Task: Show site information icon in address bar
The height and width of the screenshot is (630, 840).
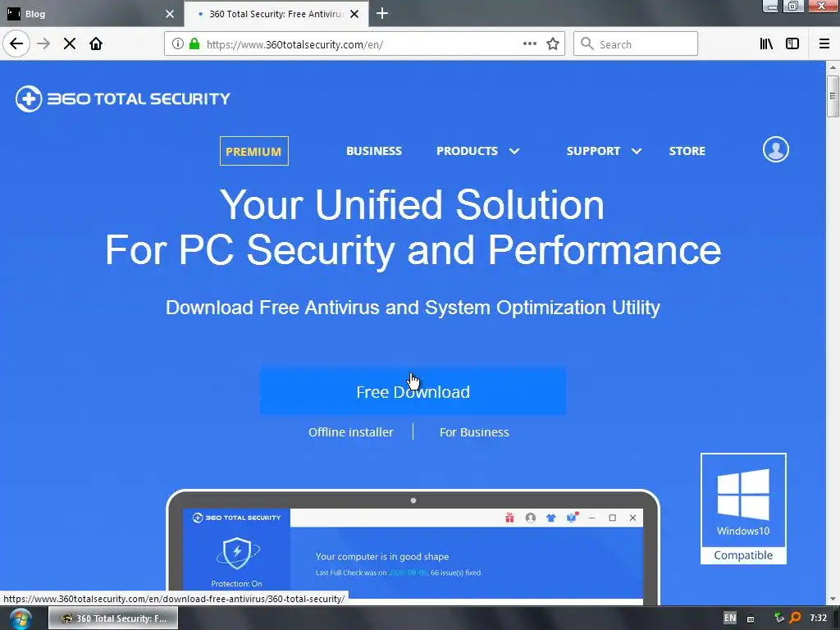Action: pos(178,44)
